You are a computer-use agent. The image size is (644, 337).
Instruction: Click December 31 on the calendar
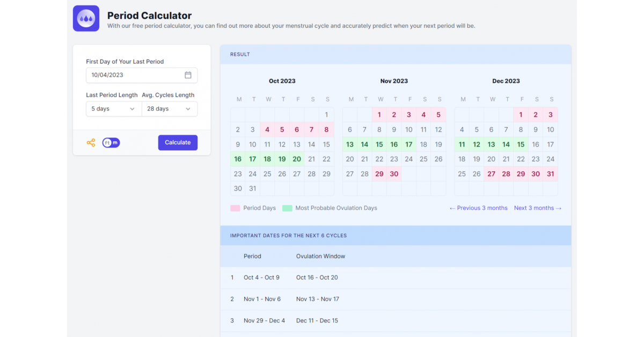pyautogui.click(x=550, y=173)
